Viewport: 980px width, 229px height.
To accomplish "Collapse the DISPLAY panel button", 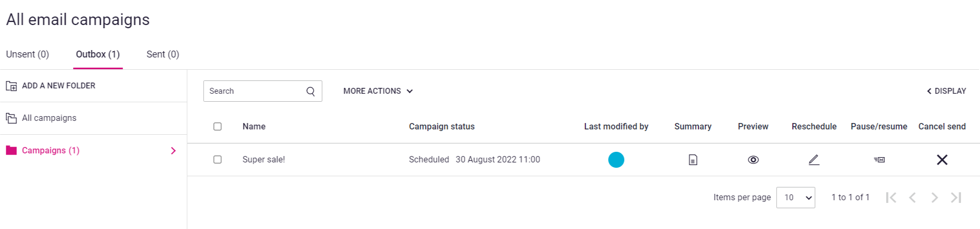I will pos(946,91).
